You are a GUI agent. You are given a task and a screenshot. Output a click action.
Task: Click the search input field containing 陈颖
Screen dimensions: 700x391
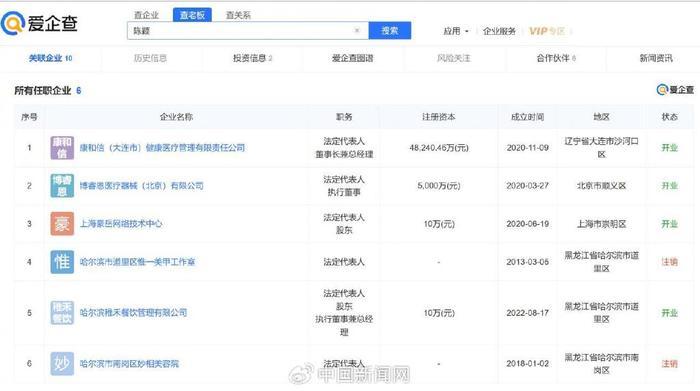click(x=248, y=30)
